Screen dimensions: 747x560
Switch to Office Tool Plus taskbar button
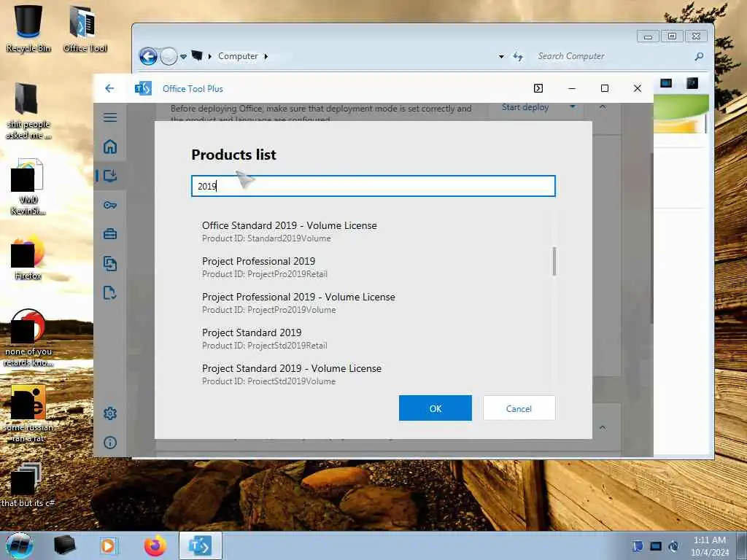[200, 545]
